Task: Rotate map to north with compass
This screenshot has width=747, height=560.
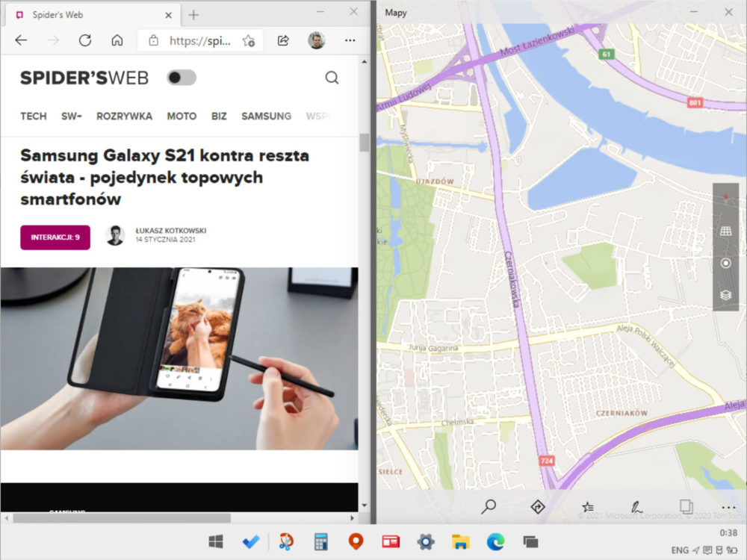Action: click(725, 199)
